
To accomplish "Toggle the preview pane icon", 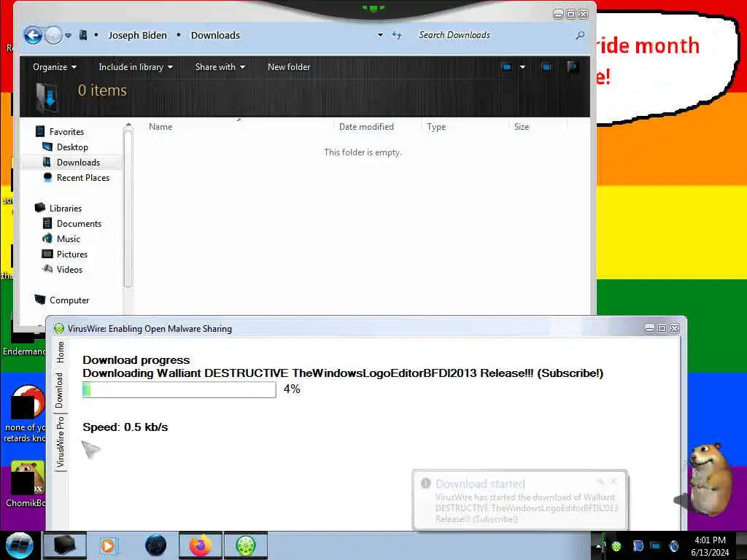I will click(x=546, y=67).
